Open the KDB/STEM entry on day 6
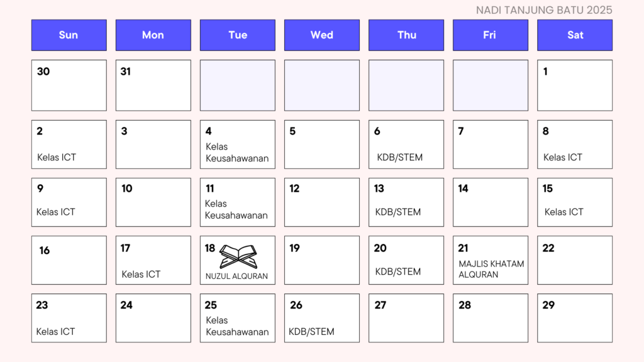The height and width of the screenshot is (362, 644). click(x=399, y=157)
